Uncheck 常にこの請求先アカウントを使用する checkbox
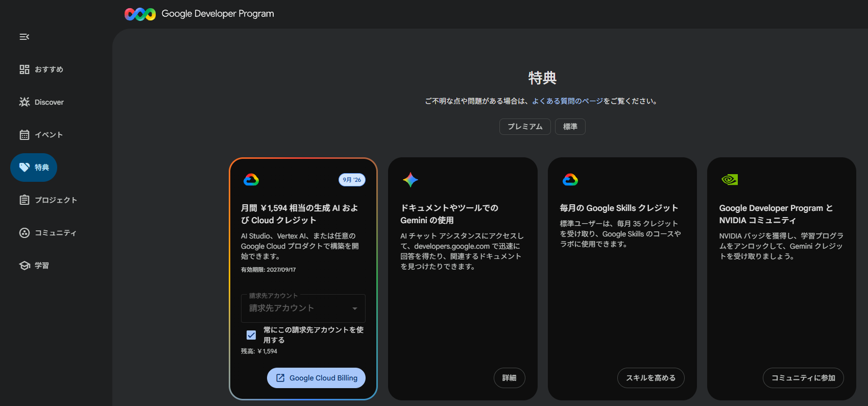This screenshot has width=868, height=406. pyautogui.click(x=251, y=335)
